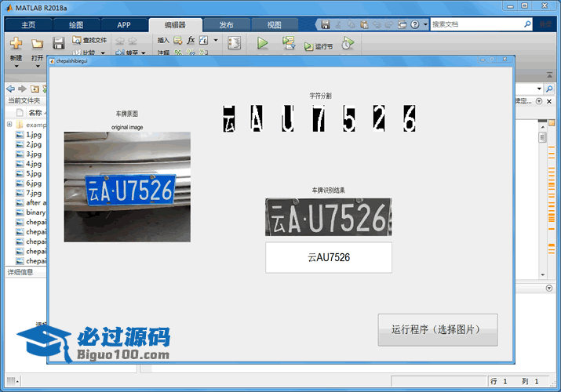This screenshot has height=392, width=561.
Task: Select file 2.jpg in file browser
Action: pyautogui.click(x=29, y=144)
